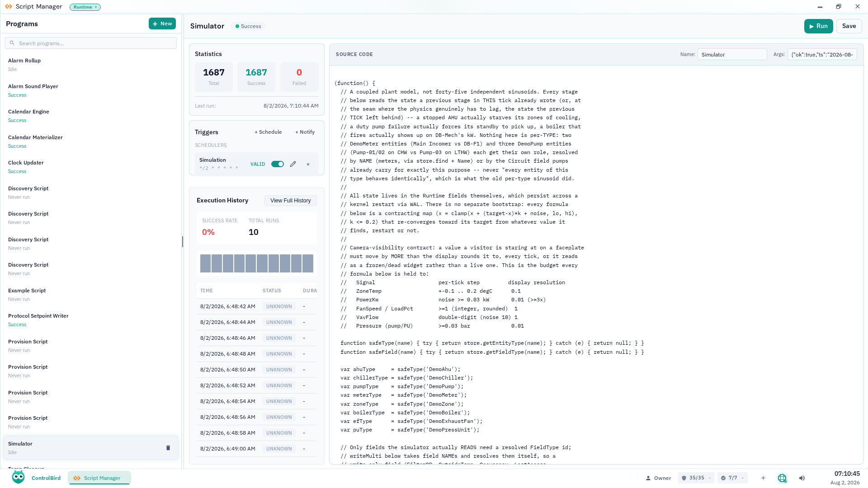
Task: Select the Example Script program
Action: click(91, 295)
